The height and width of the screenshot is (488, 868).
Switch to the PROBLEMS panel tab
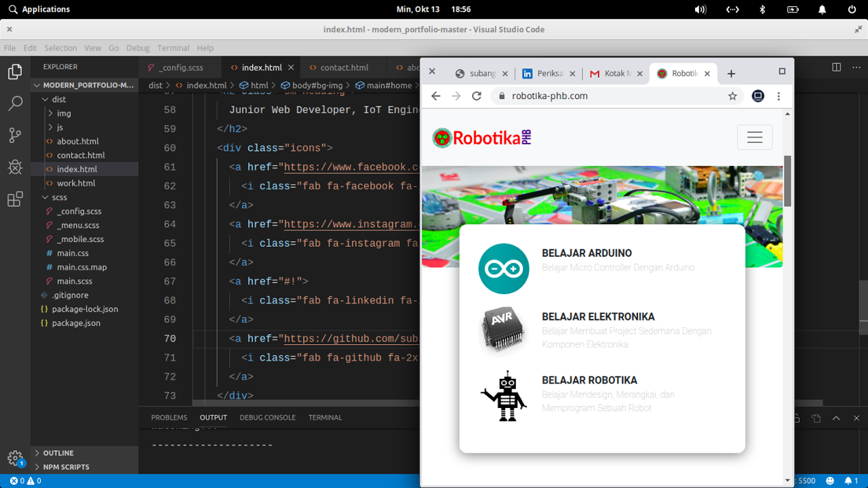pyautogui.click(x=169, y=418)
